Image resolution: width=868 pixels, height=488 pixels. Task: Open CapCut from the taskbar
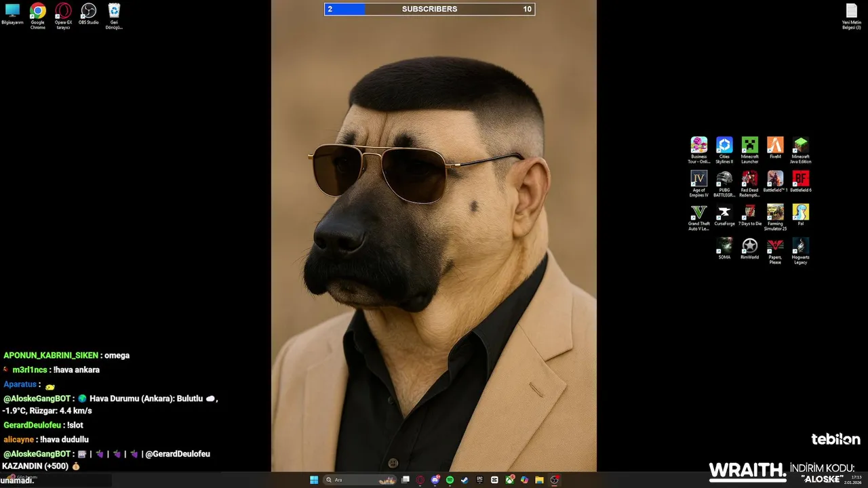494,480
